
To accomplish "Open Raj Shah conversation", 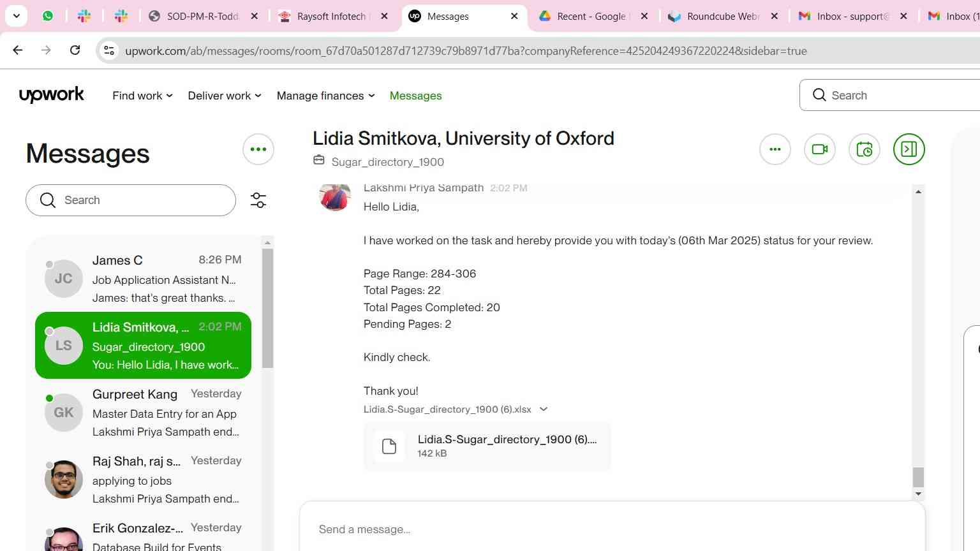I will pos(143,480).
